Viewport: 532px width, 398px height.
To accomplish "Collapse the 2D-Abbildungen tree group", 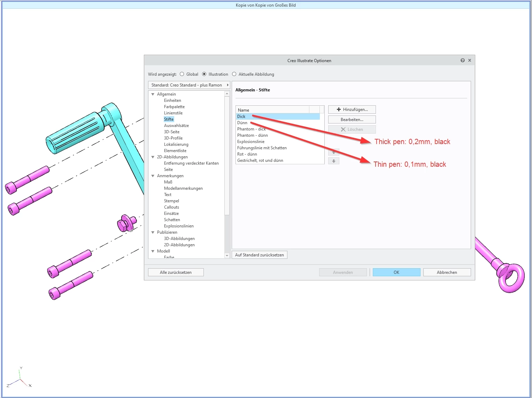I will 153,157.
